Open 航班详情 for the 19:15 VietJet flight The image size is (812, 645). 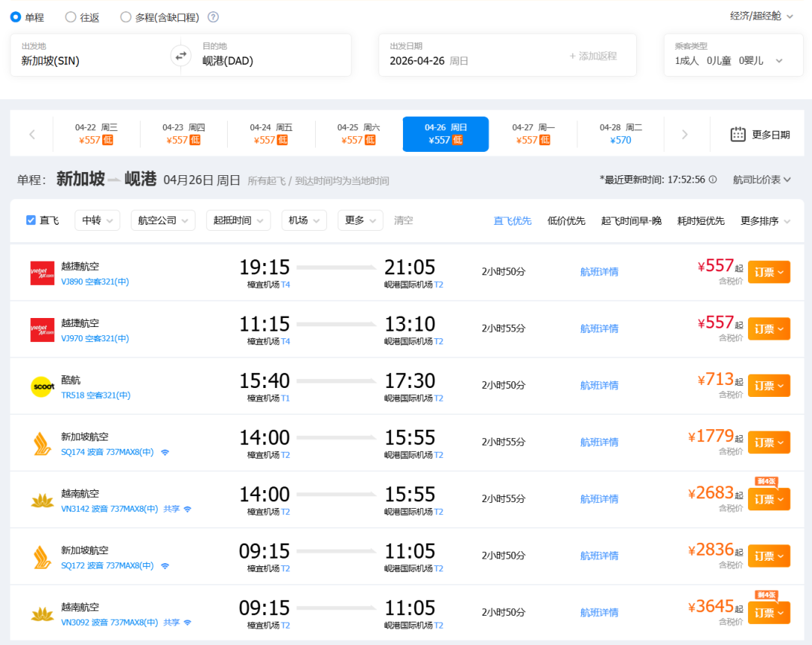click(599, 272)
